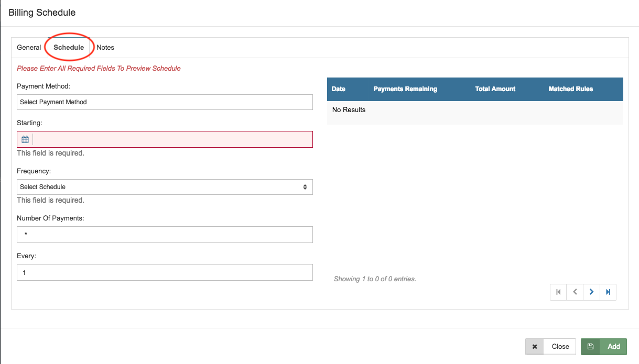Go to first page of schedule results
The height and width of the screenshot is (364, 639).
558,292
